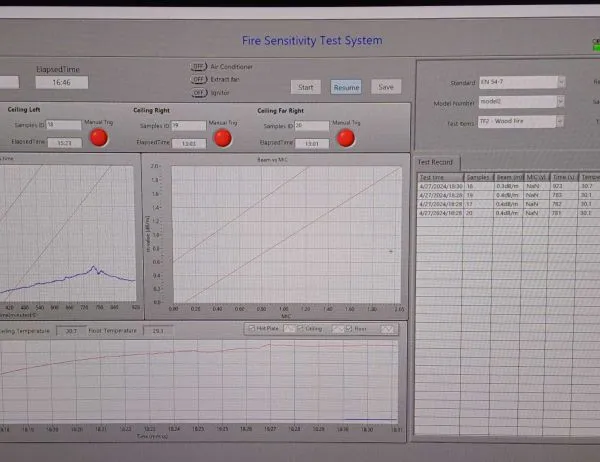Click the Test time column header
Screen dimensions: 600x462
pyautogui.click(x=440, y=177)
